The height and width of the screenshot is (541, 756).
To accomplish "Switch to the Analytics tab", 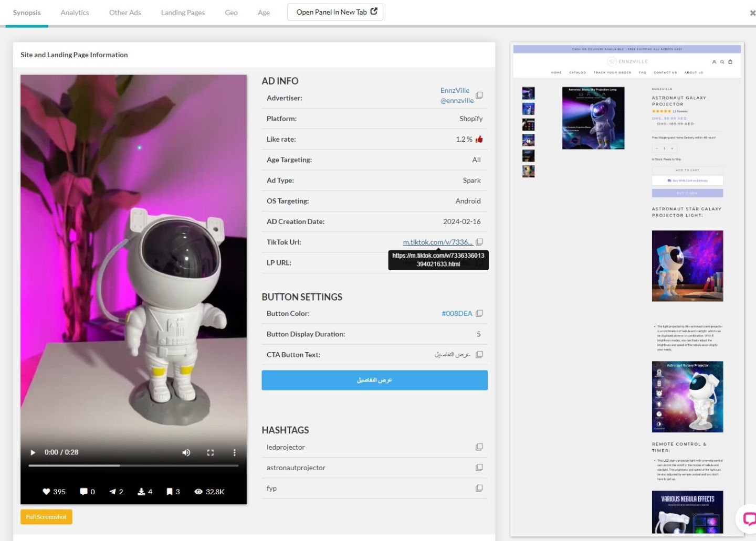I will click(75, 13).
